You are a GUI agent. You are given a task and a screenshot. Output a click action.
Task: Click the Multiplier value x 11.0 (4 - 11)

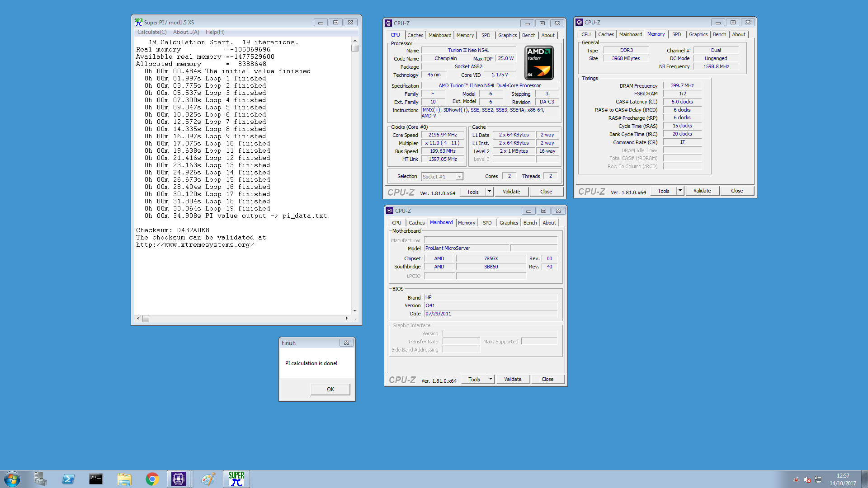point(443,143)
